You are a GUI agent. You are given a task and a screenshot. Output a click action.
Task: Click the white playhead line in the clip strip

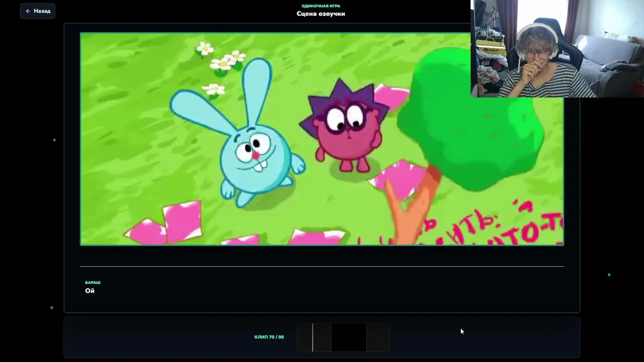point(312,337)
